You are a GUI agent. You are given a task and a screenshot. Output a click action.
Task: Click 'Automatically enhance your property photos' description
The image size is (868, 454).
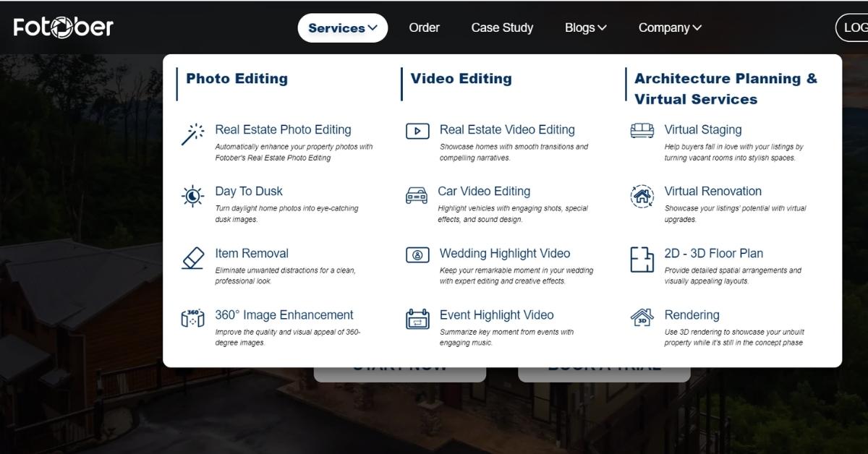294,152
